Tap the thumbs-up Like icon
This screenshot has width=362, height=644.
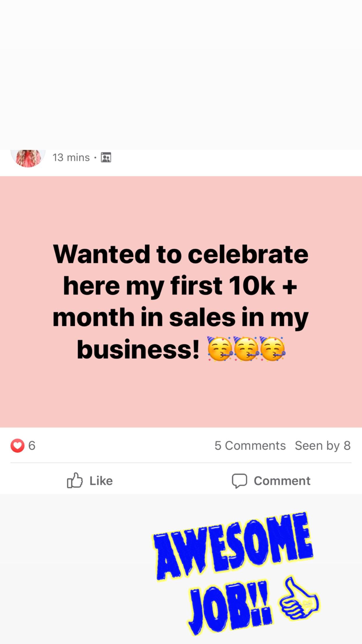(x=75, y=480)
